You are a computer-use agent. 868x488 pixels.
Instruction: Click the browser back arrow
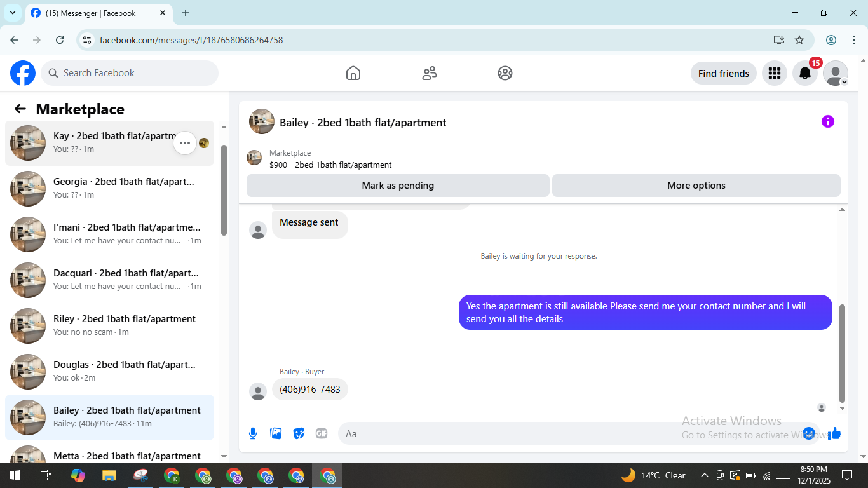click(x=15, y=40)
